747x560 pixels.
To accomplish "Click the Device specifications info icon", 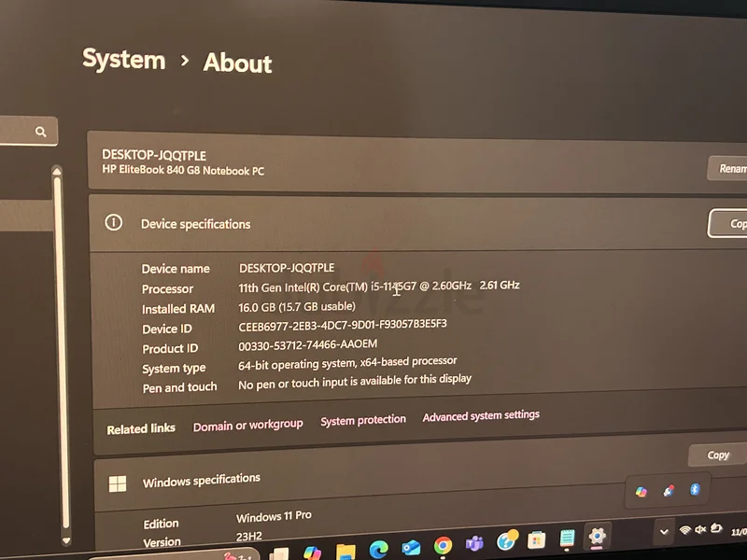I will pyautogui.click(x=113, y=222).
